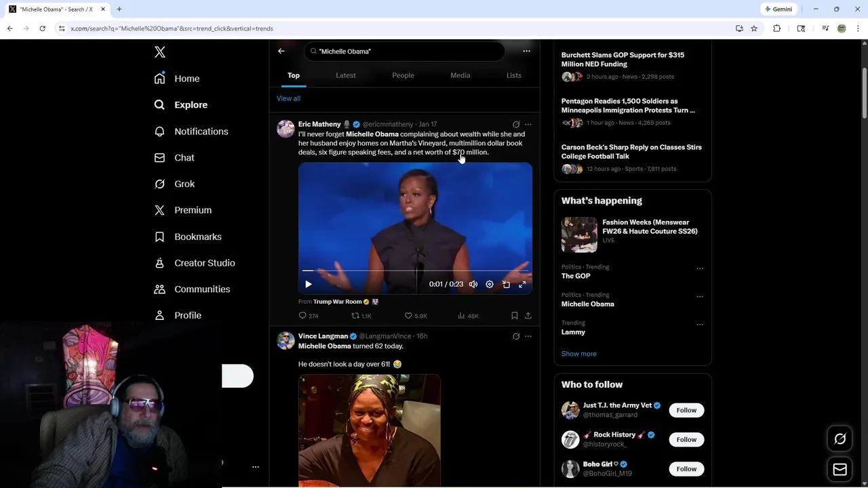This screenshot has width=868, height=488.
Task: Open more options on Vince Langman post
Action: (x=528, y=336)
